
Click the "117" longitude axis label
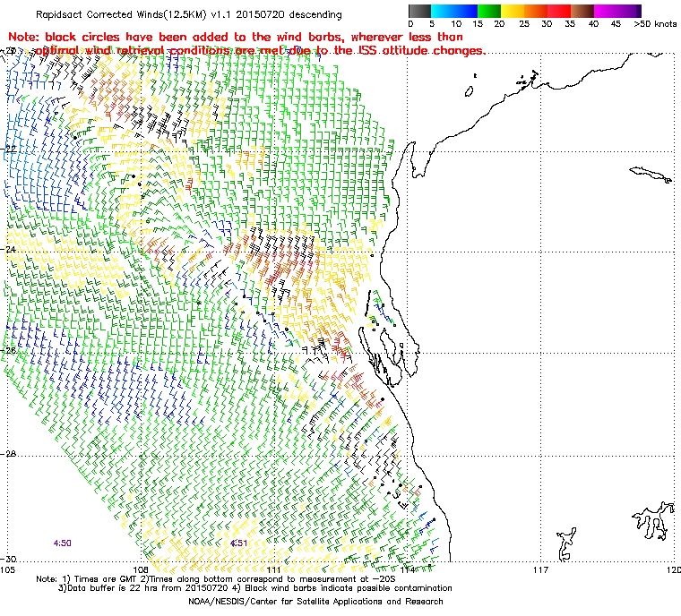click(540, 569)
